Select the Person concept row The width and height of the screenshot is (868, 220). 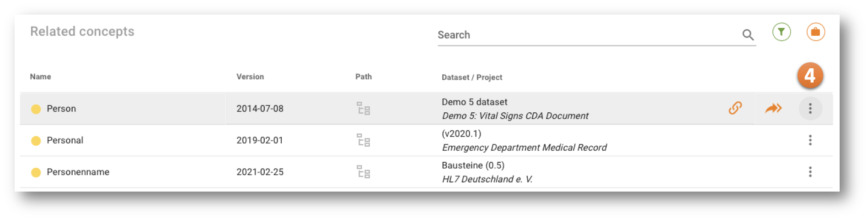tap(61, 109)
